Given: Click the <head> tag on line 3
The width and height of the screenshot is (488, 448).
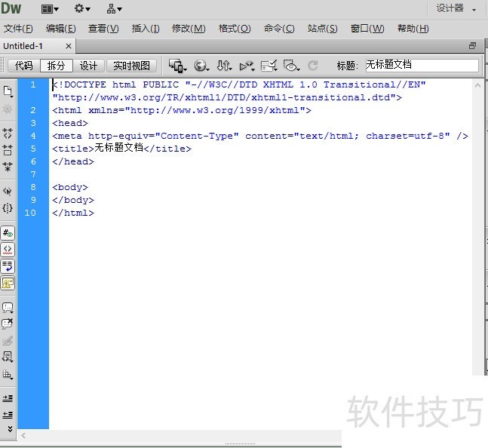Looking at the screenshot, I should [x=70, y=123].
